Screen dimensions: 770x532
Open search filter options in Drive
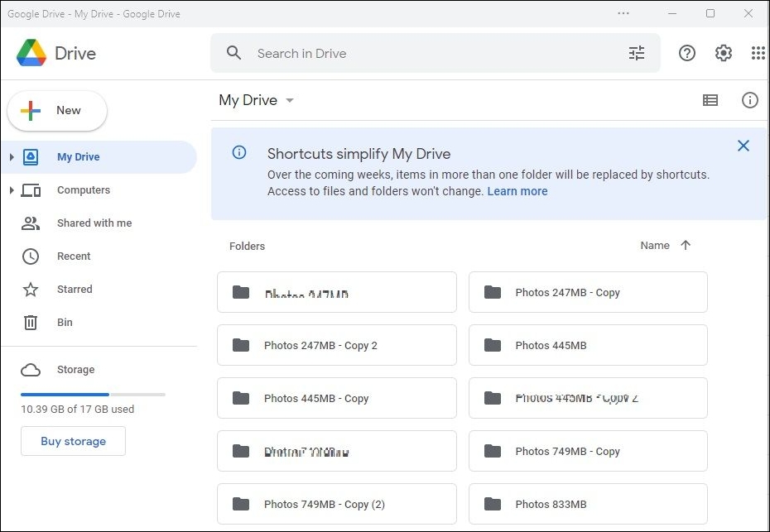[x=637, y=52]
